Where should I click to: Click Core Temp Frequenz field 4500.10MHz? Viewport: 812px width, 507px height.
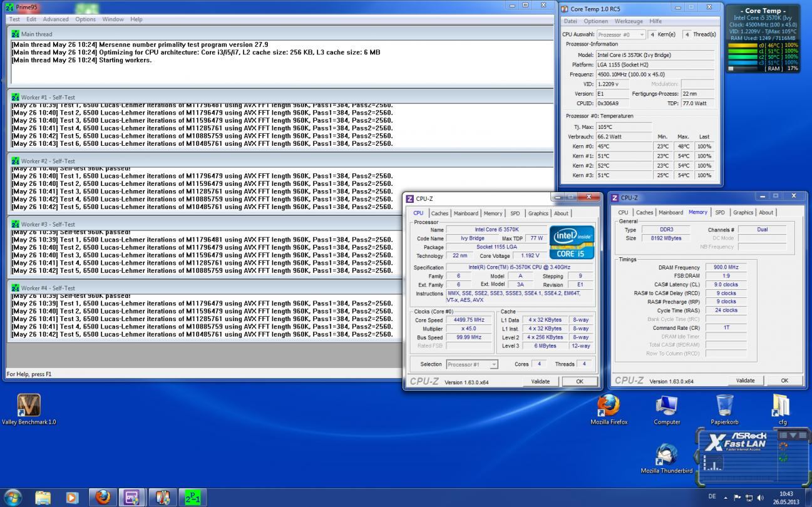[x=655, y=74]
